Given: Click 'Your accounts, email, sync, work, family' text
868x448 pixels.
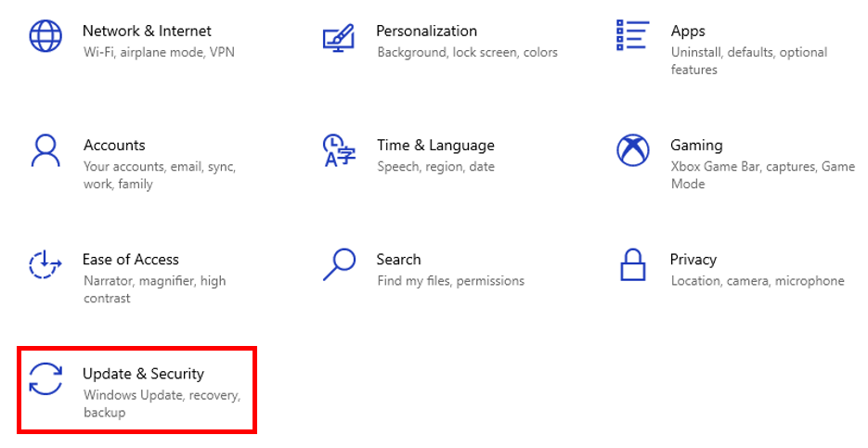Looking at the screenshot, I should click(160, 175).
